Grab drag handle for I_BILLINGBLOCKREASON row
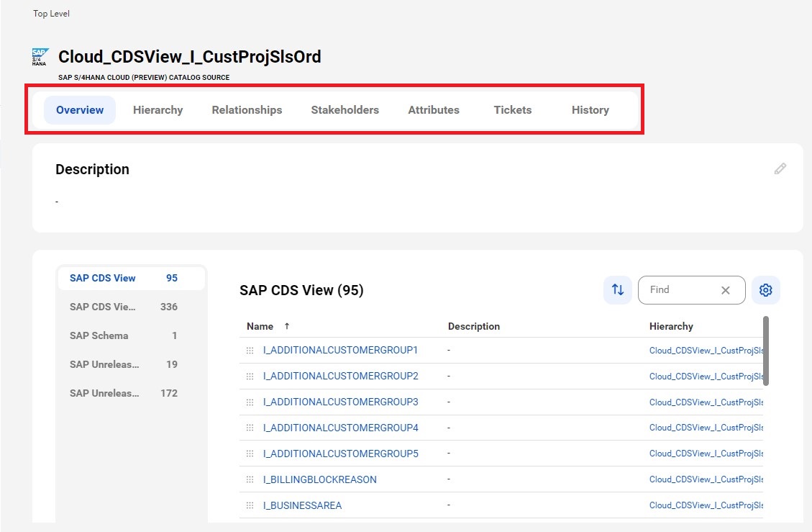The height and width of the screenshot is (532, 812). [x=250, y=479]
